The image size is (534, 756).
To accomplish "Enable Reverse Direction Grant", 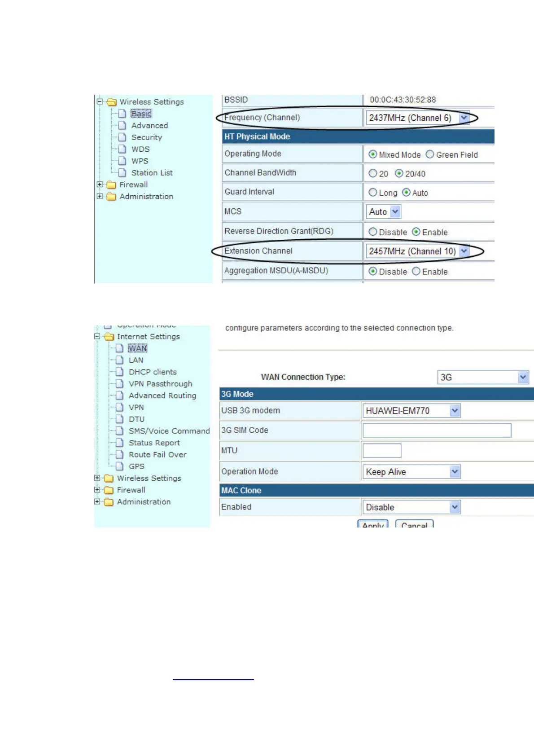I will (416, 232).
